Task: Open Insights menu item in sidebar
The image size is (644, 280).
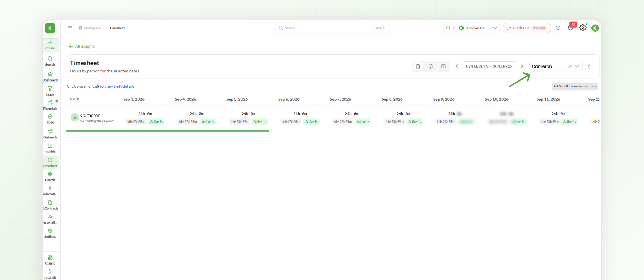Action: (x=50, y=148)
